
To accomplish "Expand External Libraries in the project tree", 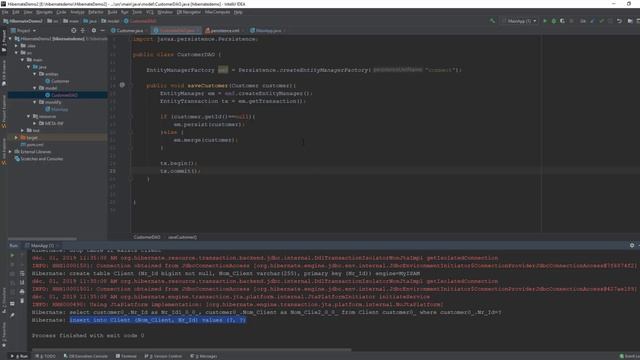I will pos(11,151).
